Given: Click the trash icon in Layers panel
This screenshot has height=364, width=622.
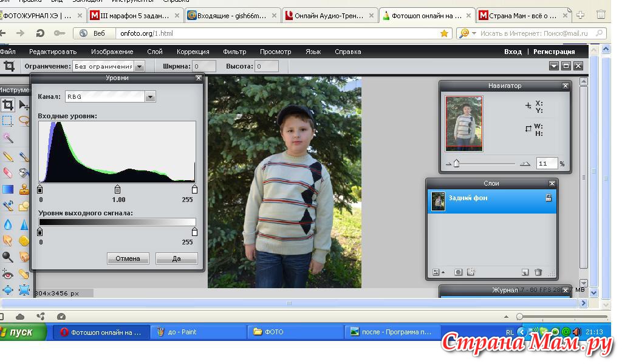Looking at the screenshot, I should [538, 272].
